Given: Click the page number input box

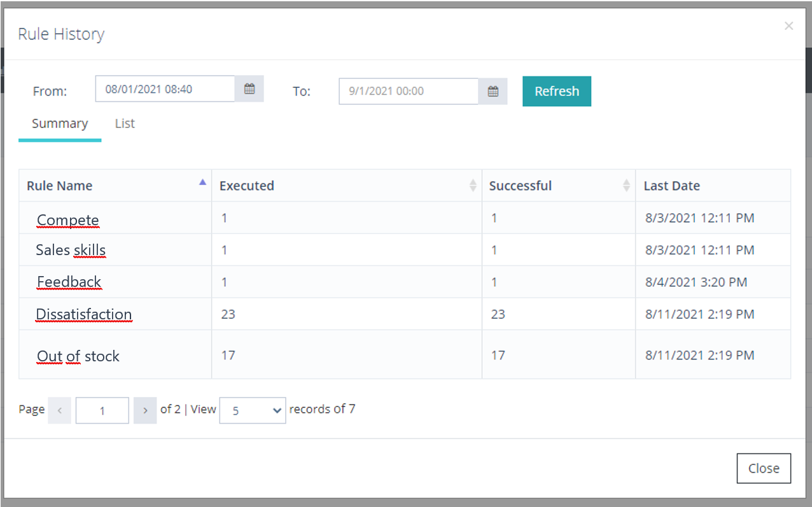Looking at the screenshot, I should pos(102,410).
